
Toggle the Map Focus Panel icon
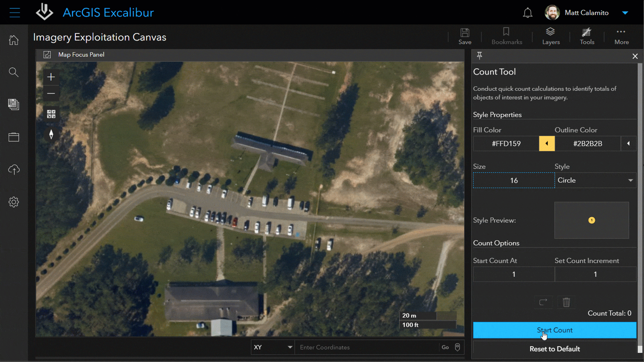tap(47, 55)
